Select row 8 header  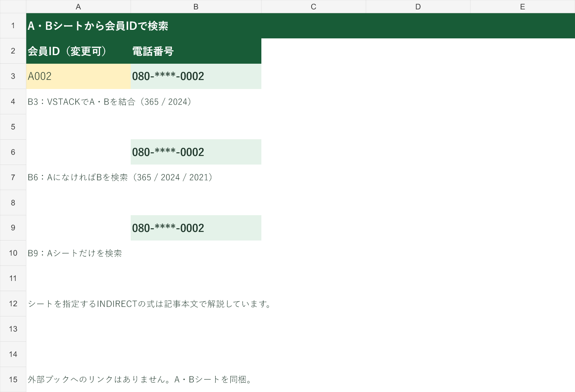[x=13, y=203]
